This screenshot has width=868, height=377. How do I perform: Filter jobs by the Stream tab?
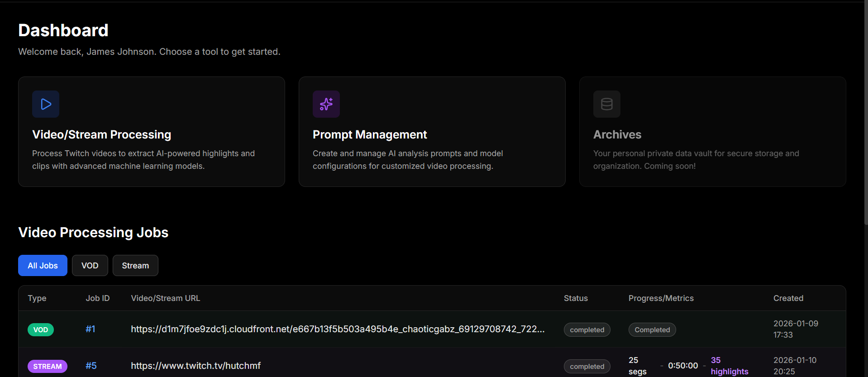(135, 266)
